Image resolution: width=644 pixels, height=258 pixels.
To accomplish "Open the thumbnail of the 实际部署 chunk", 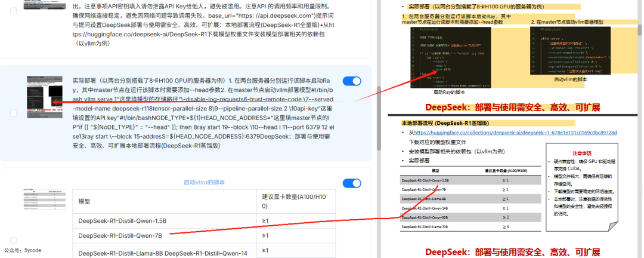I will coord(44,96).
